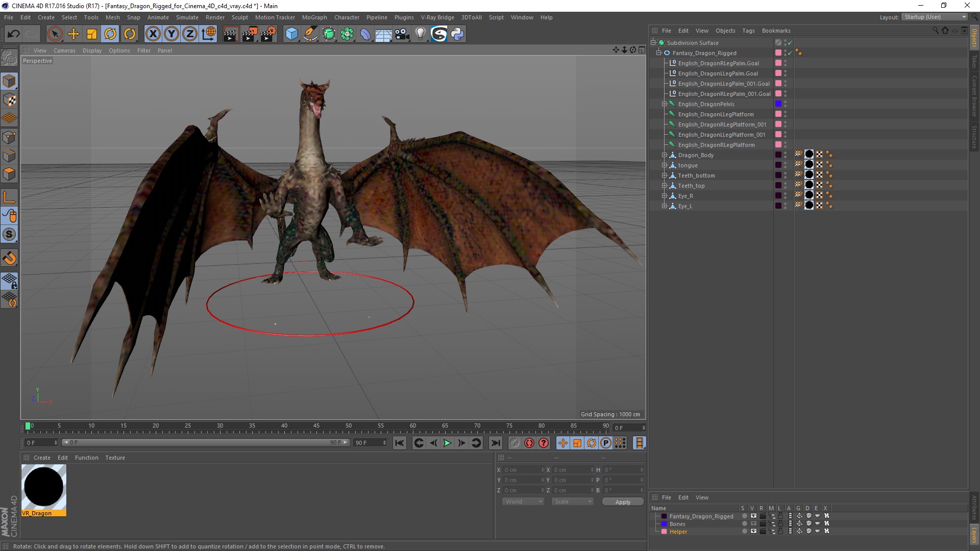This screenshot has height=551, width=980.
Task: Click the Undo arrow icon
Action: [x=14, y=34]
